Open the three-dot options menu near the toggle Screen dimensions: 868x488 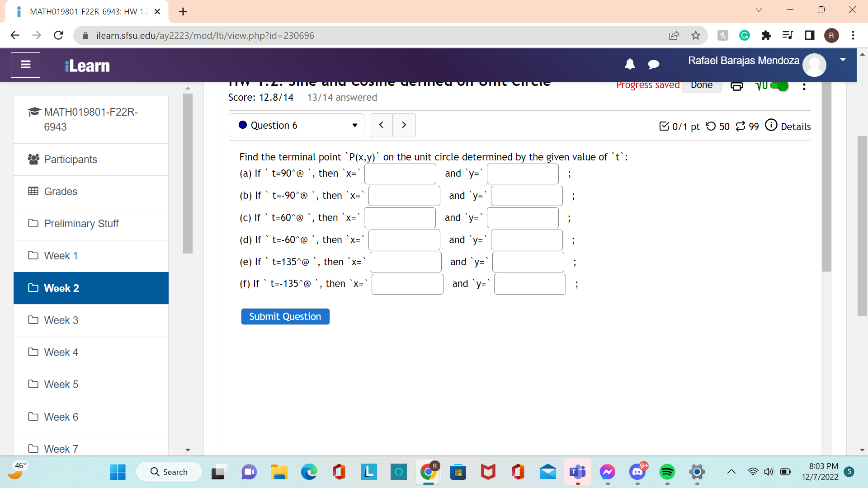[804, 86]
